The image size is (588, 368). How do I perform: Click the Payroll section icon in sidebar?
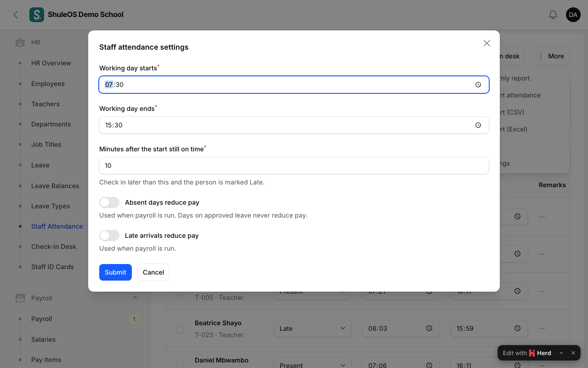pos(20,298)
